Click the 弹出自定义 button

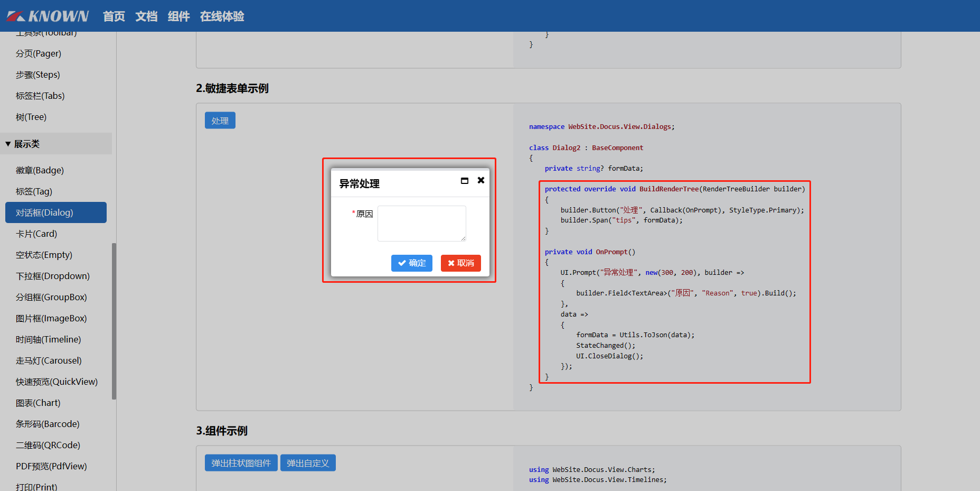pos(308,463)
